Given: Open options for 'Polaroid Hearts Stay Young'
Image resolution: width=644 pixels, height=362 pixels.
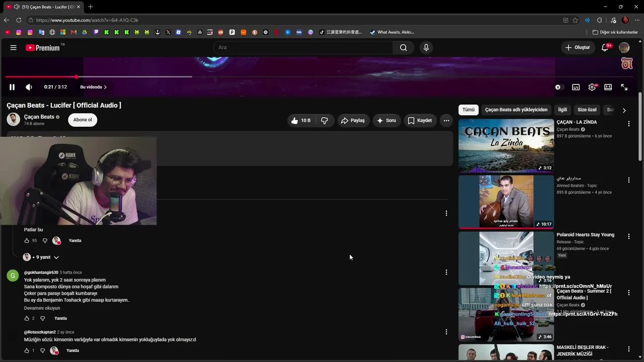Looking at the screenshot, I should [628, 236].
